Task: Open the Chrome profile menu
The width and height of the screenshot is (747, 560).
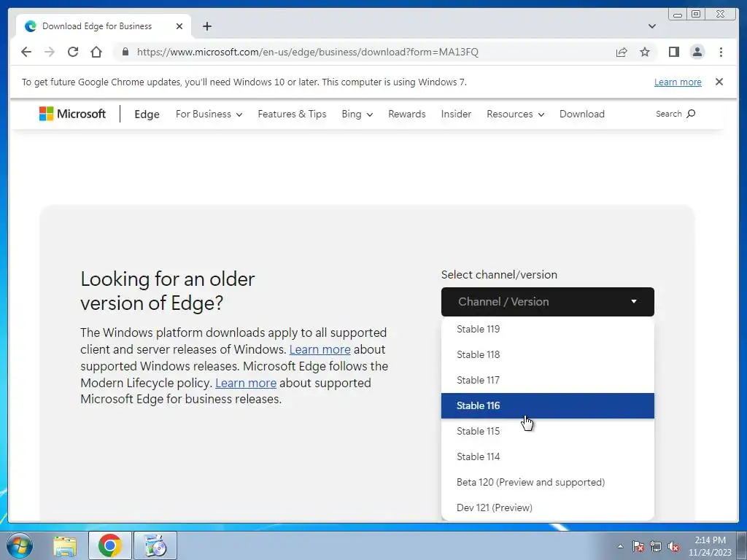Action: coord(697,52)
